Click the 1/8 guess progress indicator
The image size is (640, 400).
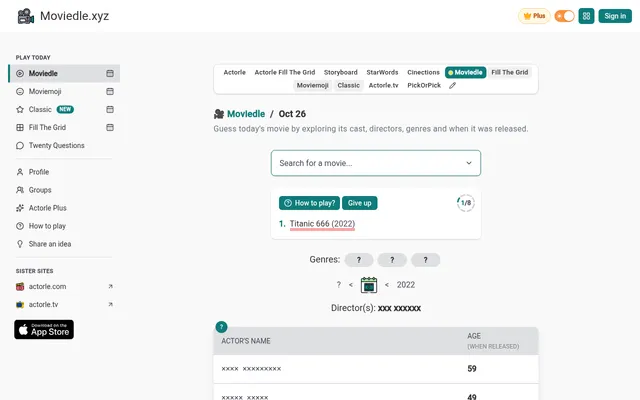[x=466, y=203]
